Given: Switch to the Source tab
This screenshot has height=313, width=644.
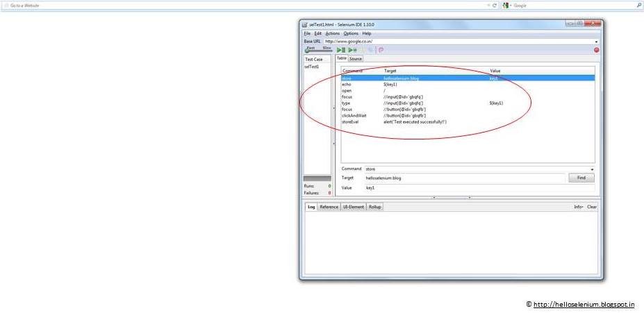Looking at the screenshot, I should 356,59.
